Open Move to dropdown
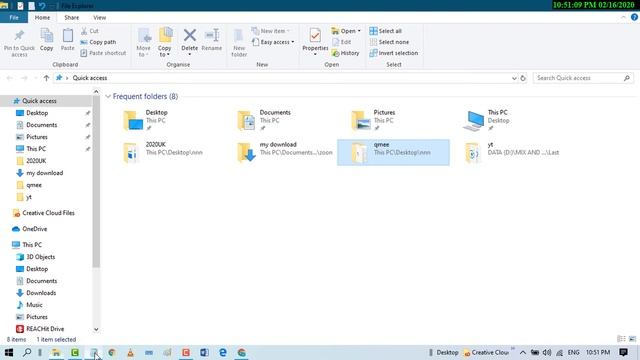640x360 pixels. (143, 42)
